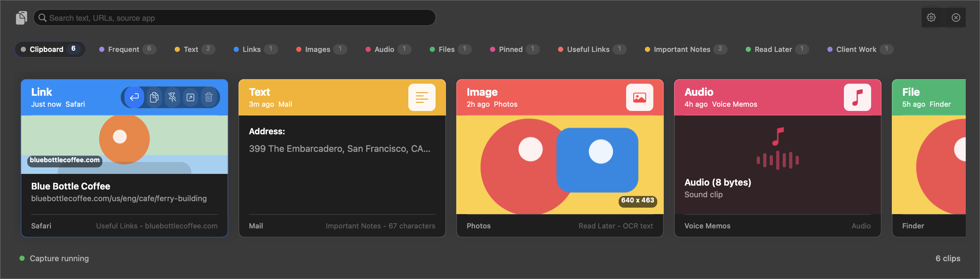Image resolution: width=980 pixels, height=279 pixels.
Task: Select the File card header
Action: pyautogui.click(x=929, y=97)
